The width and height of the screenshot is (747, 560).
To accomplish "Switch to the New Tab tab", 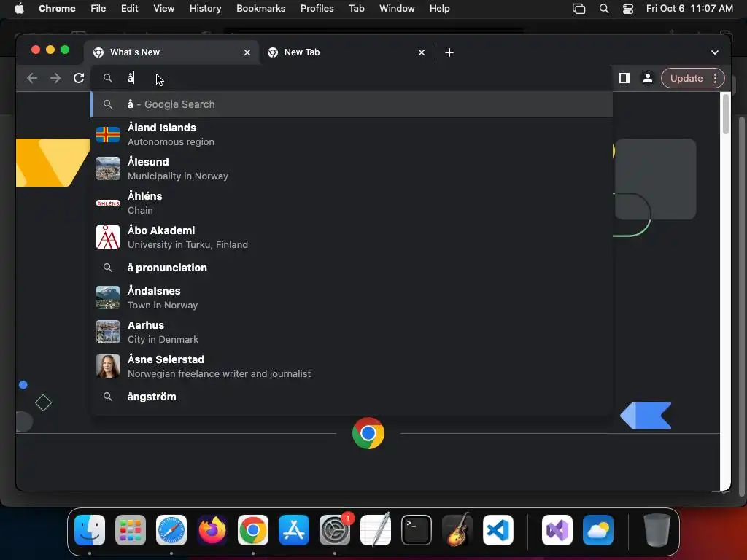I will pos(345,52).
